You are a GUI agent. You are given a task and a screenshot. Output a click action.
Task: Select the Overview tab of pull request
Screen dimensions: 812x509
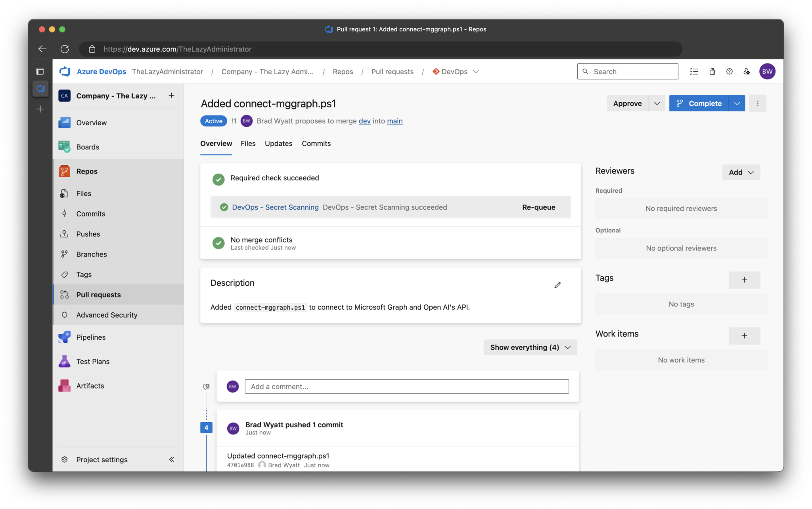pyautogui.click(x=216, y=144)
